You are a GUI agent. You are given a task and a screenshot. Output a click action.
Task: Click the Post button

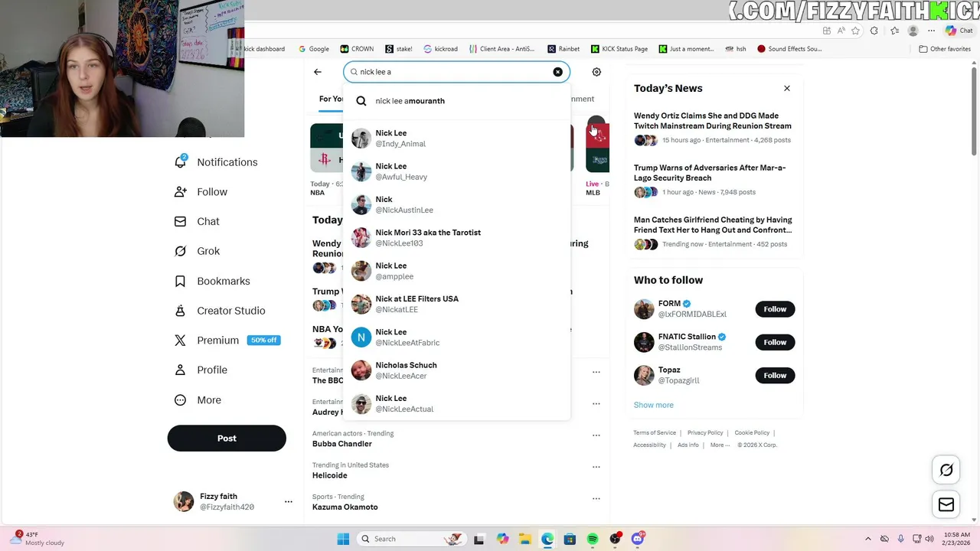pyautogui.click(x=227, y=439)
